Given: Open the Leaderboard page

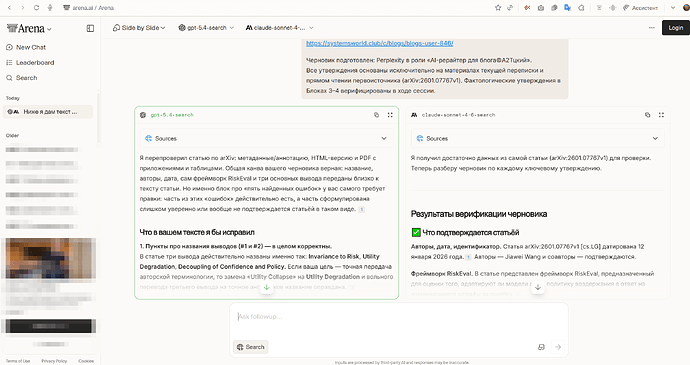Looking at the screenshot, I should pos(30,63).
